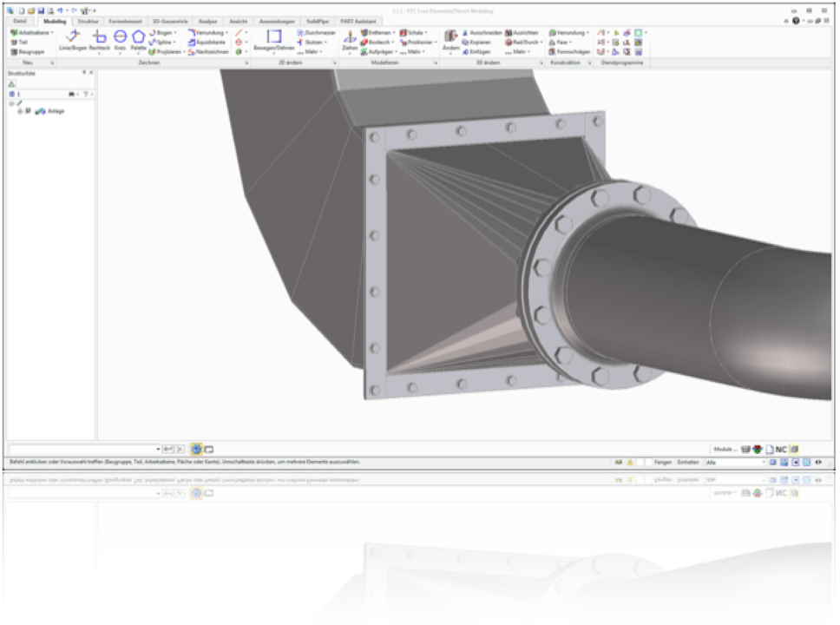This screenshot has width=840, height=625.
Task: Activate Bewegen/Dehnen tool
Action: (x=273, y=41)
